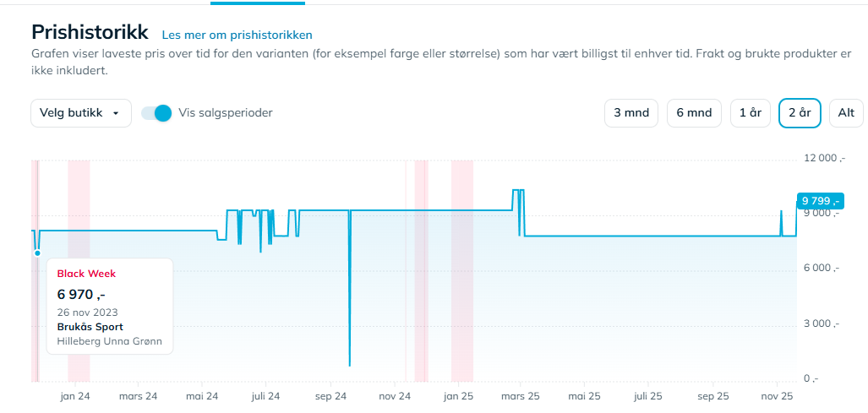Open the 'Les mer om prishistorikken' link
This screenshot has height=413, width=868.
coord(237,35)
